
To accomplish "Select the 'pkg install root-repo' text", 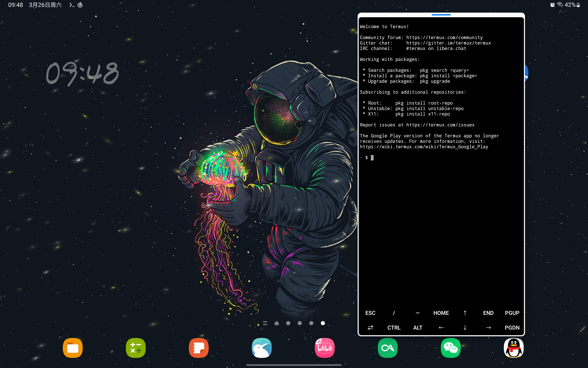I will pos(424,103).
